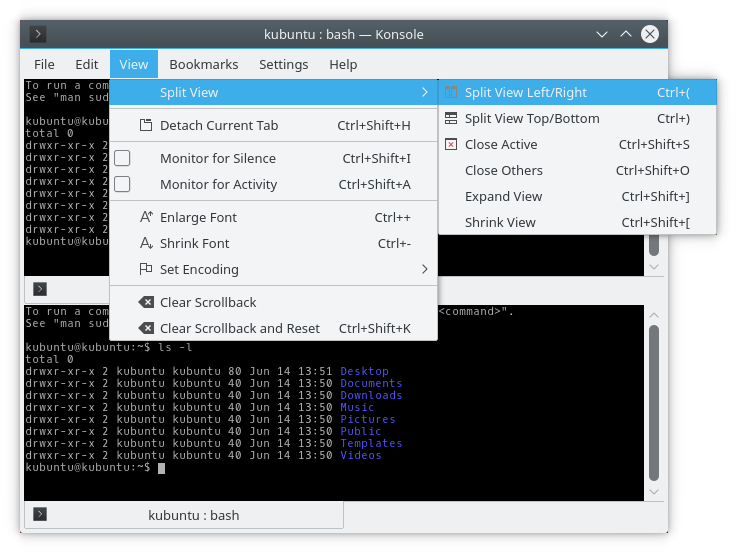
Task: Choose Monitor for Activity label
Action: click(219, 184)
